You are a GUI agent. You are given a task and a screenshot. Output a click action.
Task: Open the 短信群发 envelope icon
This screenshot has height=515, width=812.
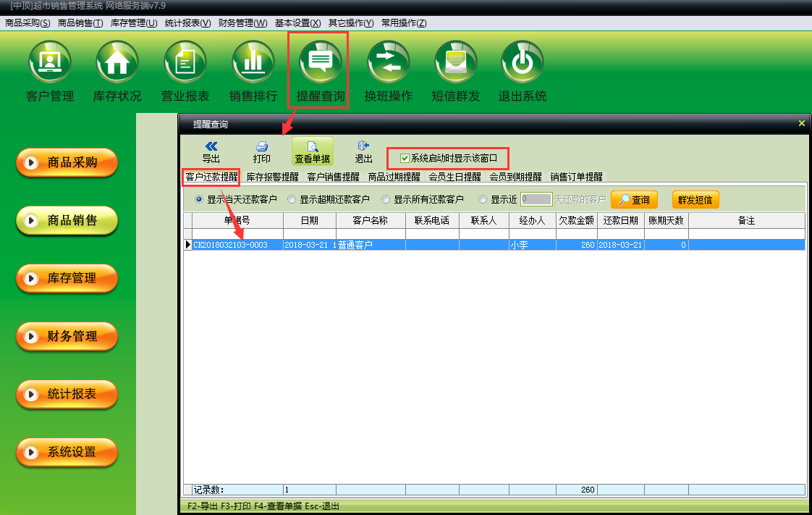[x=456, y=63]
